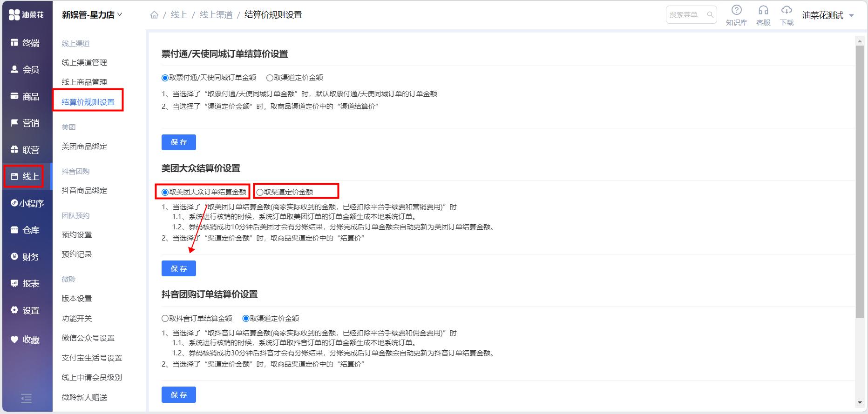Select 取渠道定价金额 under 票付通 settings

tap(270, 78)
